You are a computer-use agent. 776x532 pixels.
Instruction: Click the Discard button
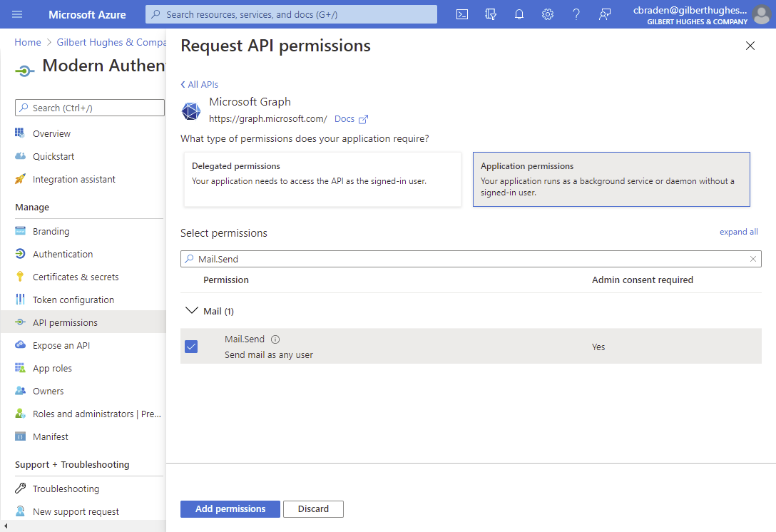pyautogui.click(x=313, y=508)
